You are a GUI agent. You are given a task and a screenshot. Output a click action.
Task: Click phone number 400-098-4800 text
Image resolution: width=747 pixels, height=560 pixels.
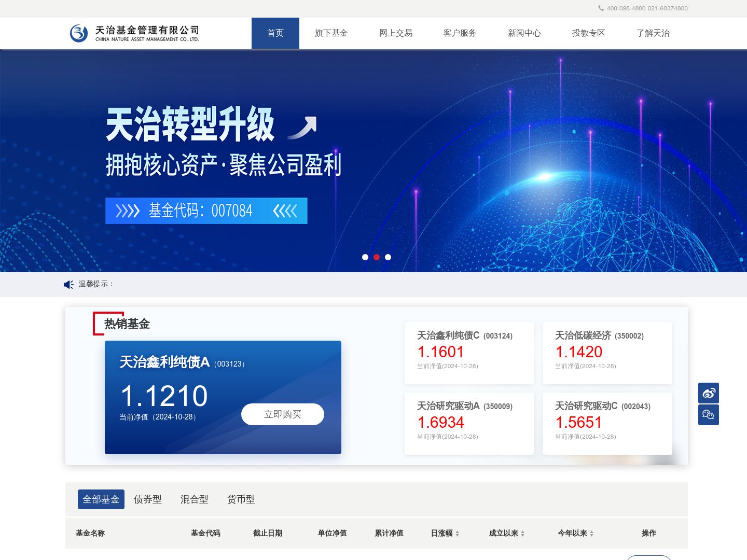[x=626, y=8]
